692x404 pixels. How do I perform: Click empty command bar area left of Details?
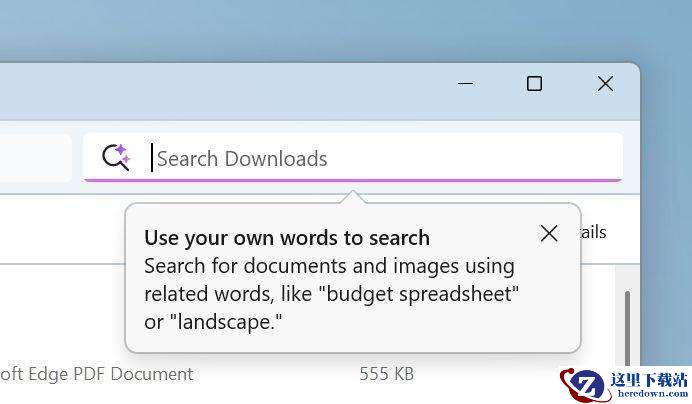60,230
